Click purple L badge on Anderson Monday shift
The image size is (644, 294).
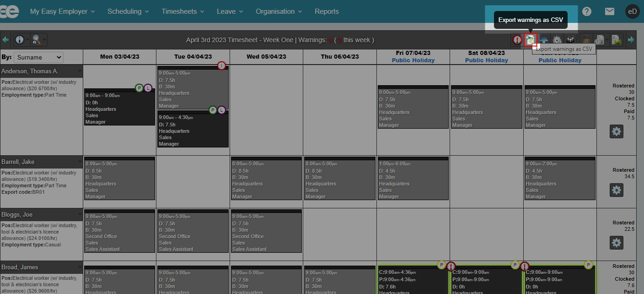point(148,88)
